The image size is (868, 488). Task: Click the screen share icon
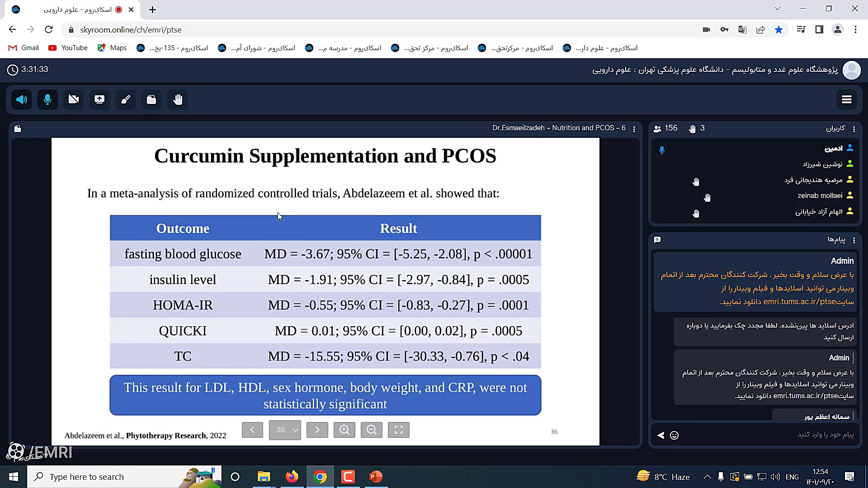click(x=99, y=99)
